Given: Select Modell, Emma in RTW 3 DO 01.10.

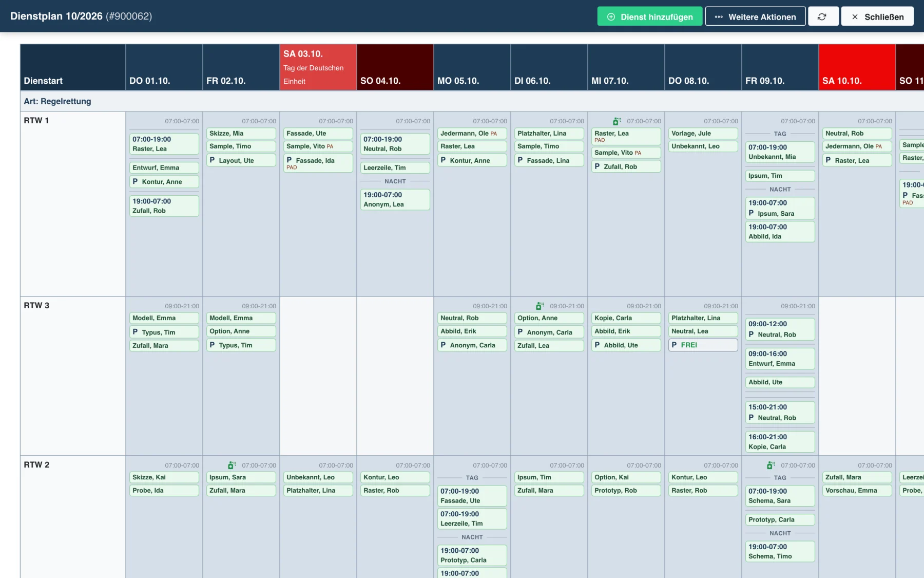Looking at the screenshot, I should point(164,318).
